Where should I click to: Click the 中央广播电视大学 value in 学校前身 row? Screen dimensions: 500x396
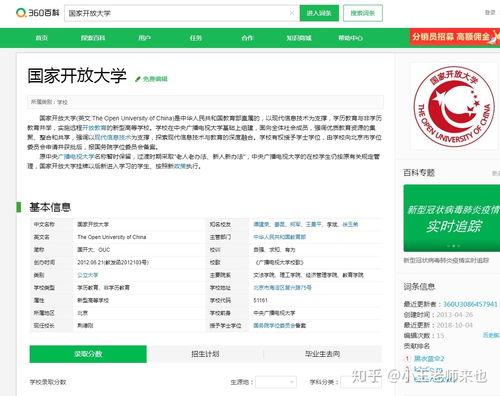274,313
